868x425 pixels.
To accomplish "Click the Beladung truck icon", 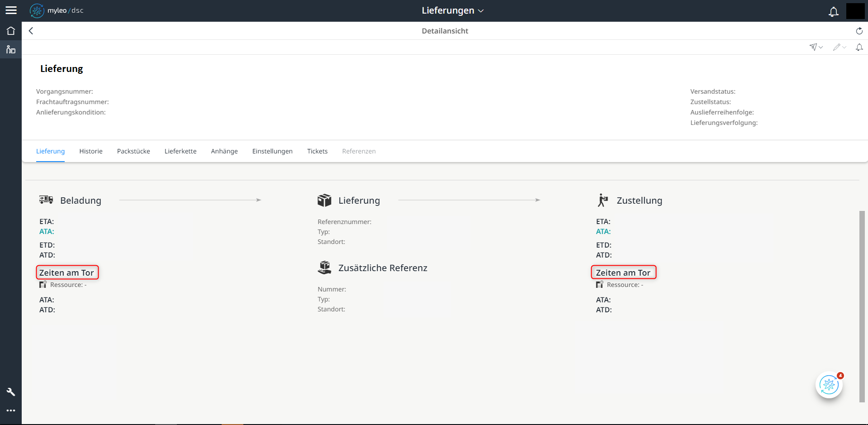I will pos(46,200).
